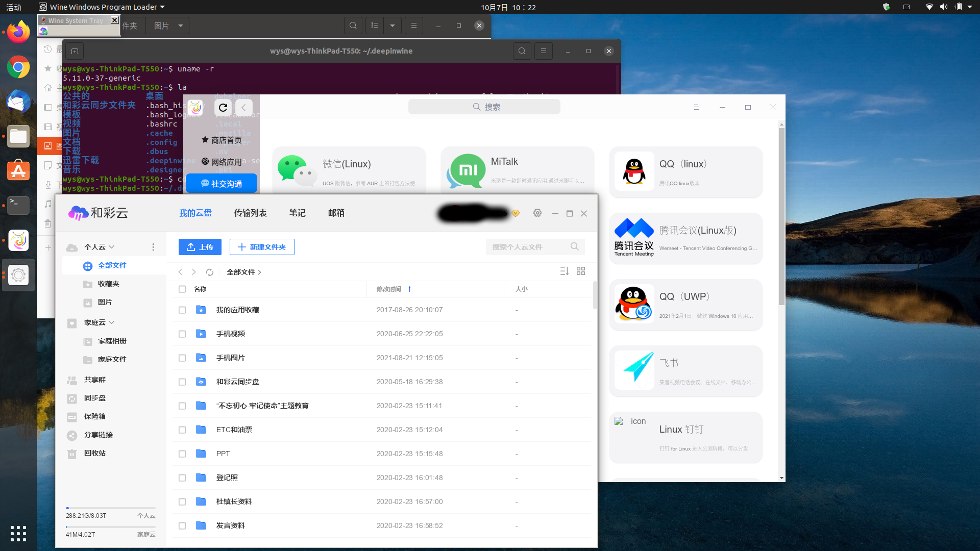The width and height of the screenshot is (980, 551).
Task: Click the app store vertical scrollbar
Action: tap(781, 217)
